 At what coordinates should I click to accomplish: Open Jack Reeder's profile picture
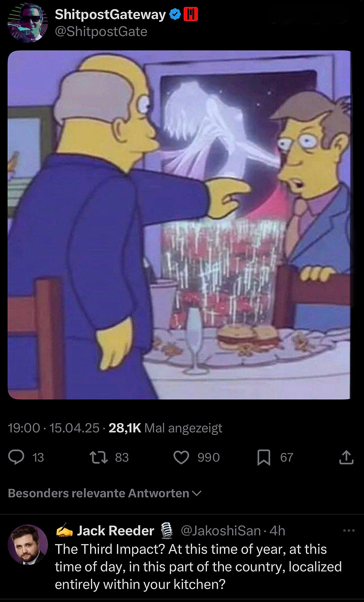(x=28, y=545)
